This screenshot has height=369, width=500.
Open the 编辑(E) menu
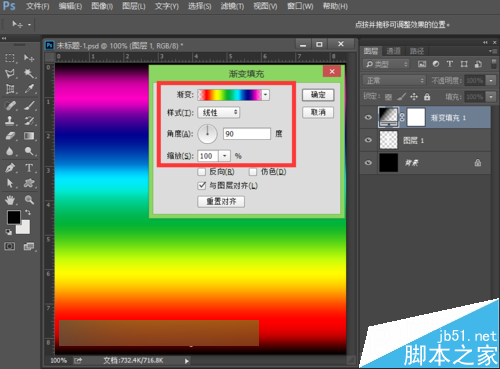(70, 6)
